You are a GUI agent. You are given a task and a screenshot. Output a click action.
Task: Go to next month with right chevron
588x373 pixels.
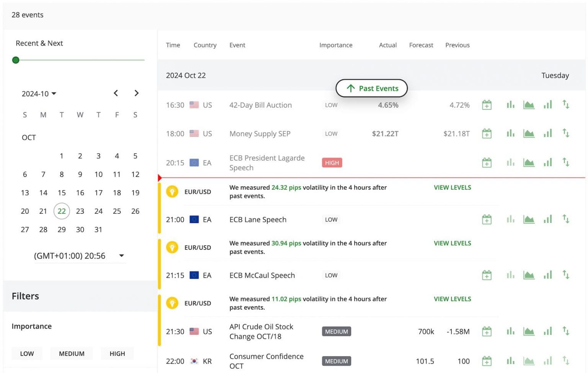[x=136, y=93]
